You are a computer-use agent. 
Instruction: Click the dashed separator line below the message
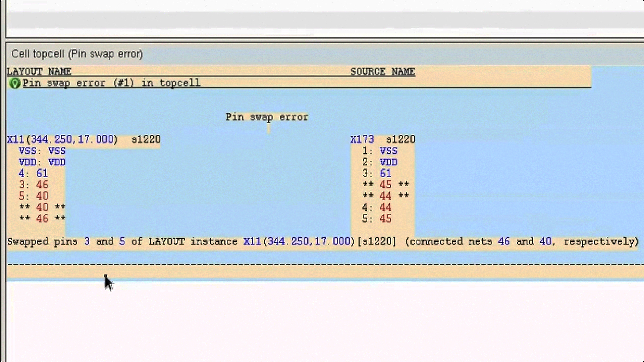[322, 264]
